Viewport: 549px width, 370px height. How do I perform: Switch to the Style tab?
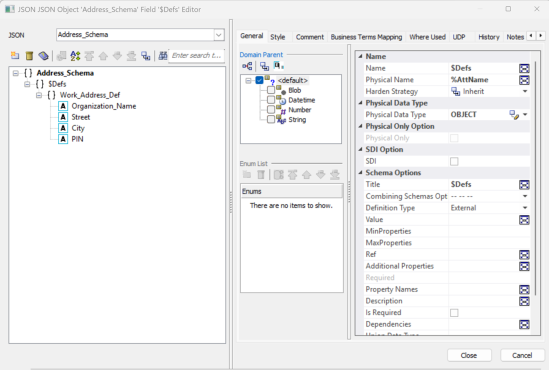pyautogui.click(x=278, y=37)
